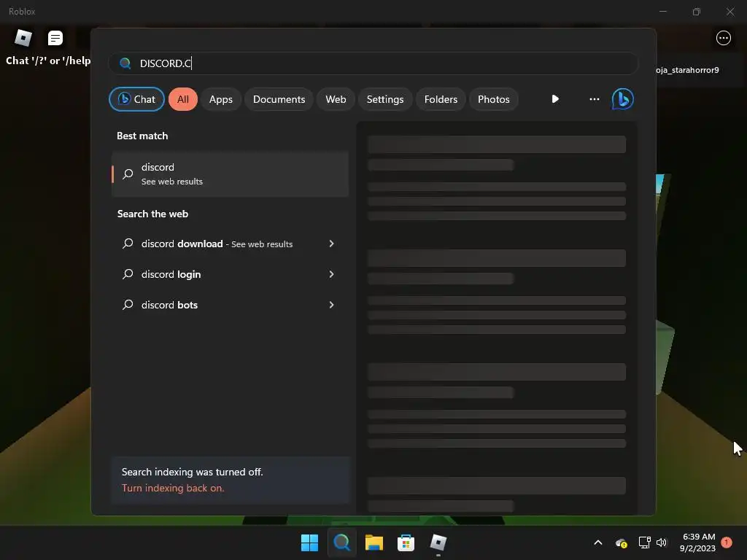Filter results by Apps
The height and width of the screenshot is (560, 747).
tap(220, 99)
